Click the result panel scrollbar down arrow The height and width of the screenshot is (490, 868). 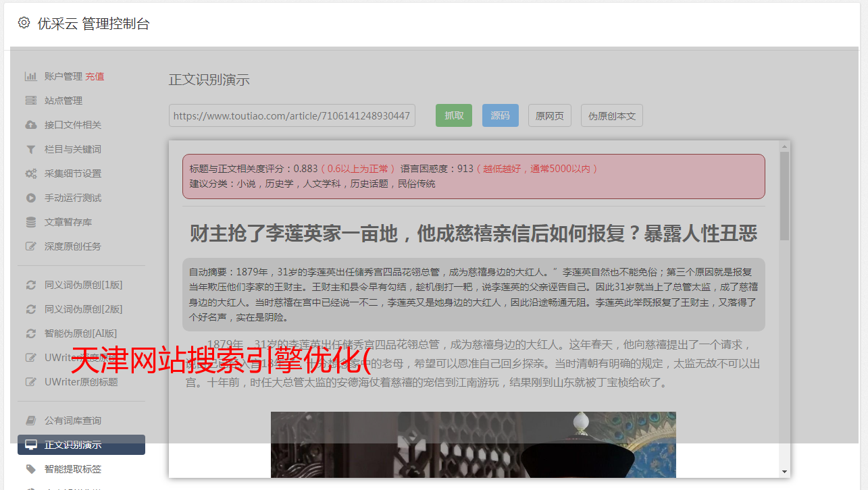coord(784,472)
